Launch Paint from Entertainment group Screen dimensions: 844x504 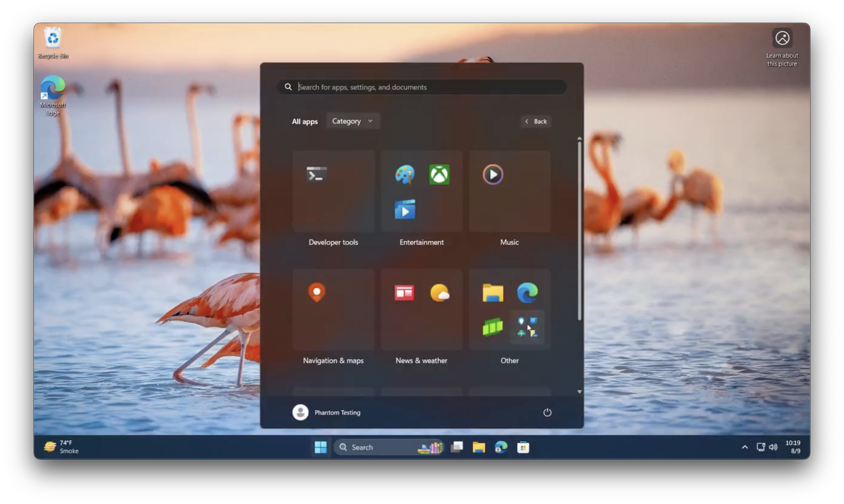(x=404, y=174)
